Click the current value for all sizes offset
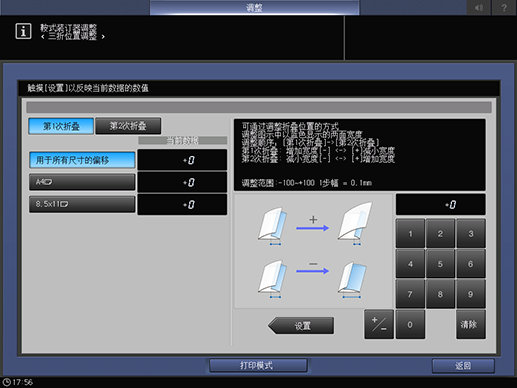The height and width of the screenshot is (388, 517). (182, 160)
